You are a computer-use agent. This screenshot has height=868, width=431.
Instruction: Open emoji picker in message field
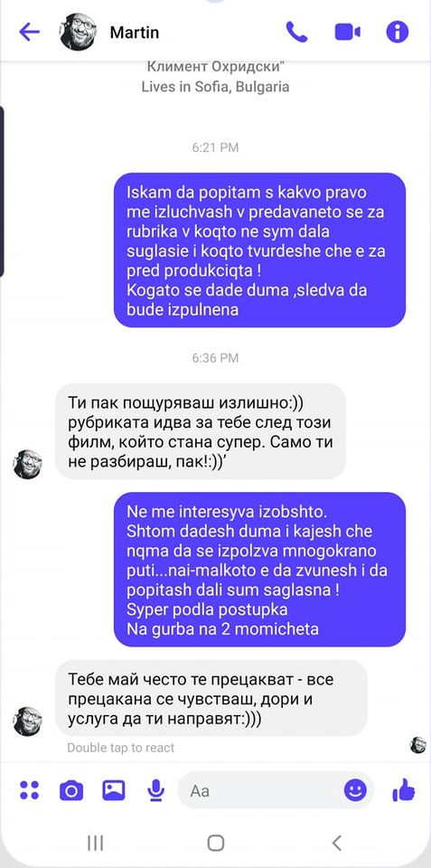pos(355,790)
